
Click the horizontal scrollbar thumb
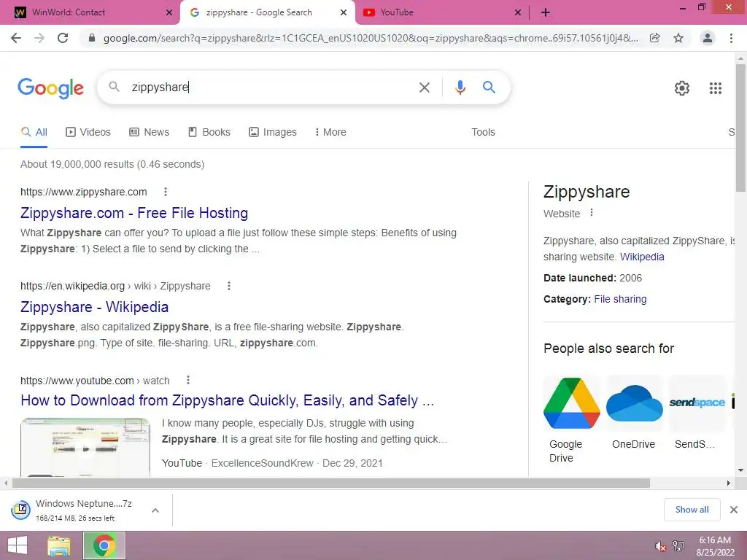(x=331, y=483)
